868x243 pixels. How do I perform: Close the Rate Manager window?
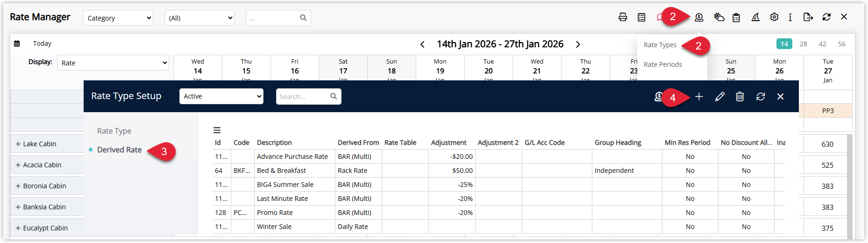coord(844,17)
